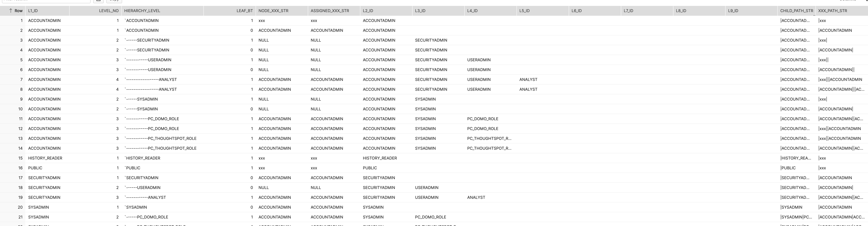Click the export/download icon beside the Copy button
Viewport: 868px width, 226px height.
(98, 1)
